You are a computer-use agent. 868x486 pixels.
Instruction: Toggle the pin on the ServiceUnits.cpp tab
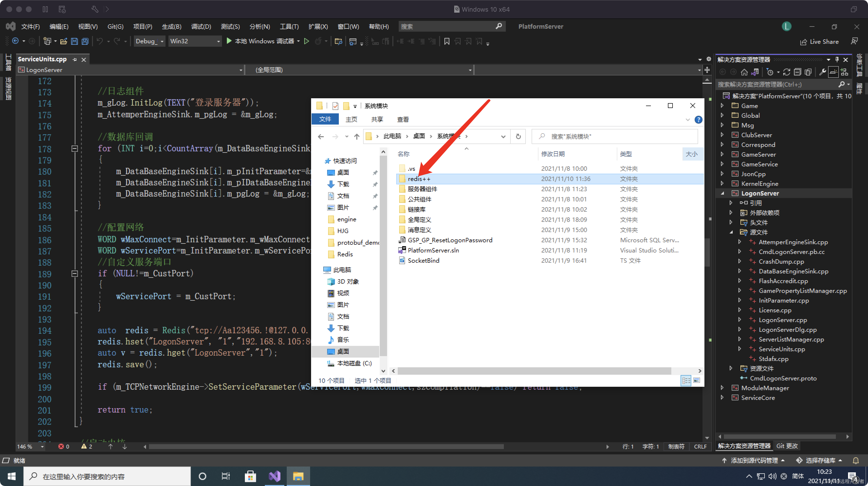pyautogui.click(x=74, y=60)
